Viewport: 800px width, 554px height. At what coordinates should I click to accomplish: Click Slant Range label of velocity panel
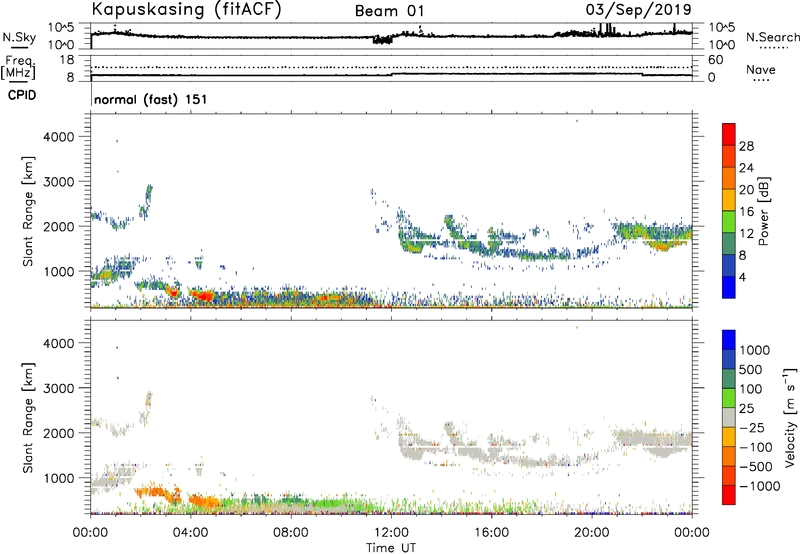click(x=28, y=418)
